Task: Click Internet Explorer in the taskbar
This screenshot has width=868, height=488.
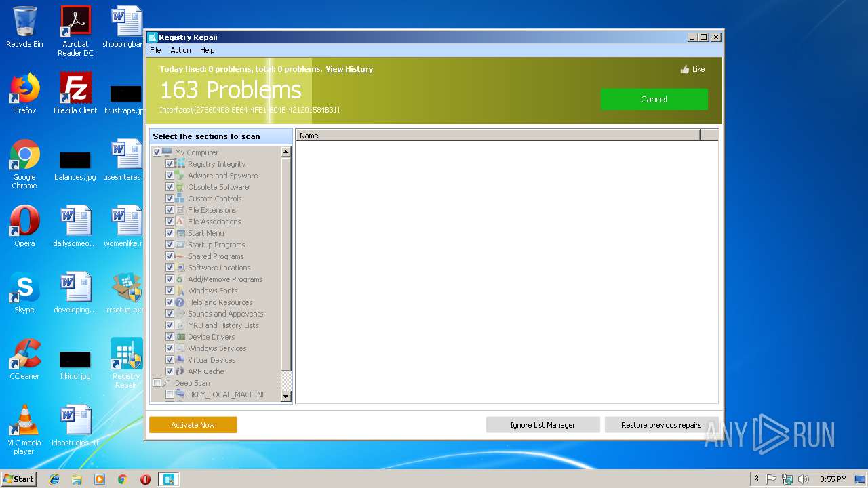Action: (54, 479)
